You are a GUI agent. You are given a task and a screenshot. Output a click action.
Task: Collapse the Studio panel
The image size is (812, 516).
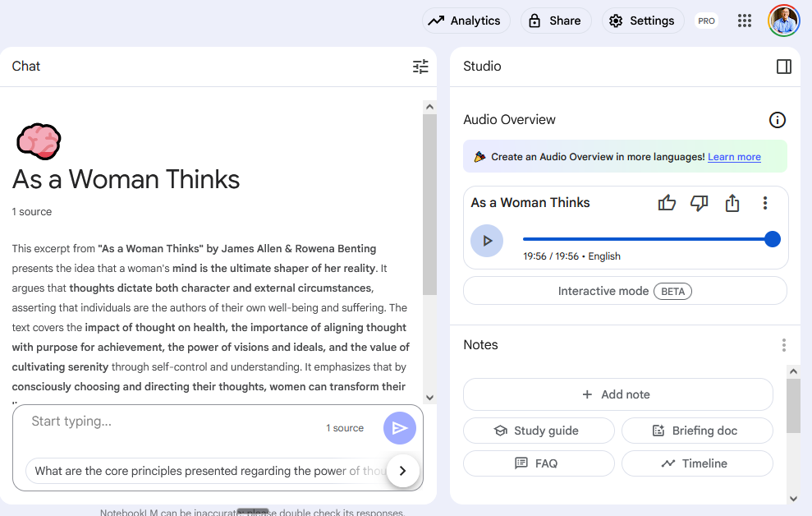coord(783,67)
